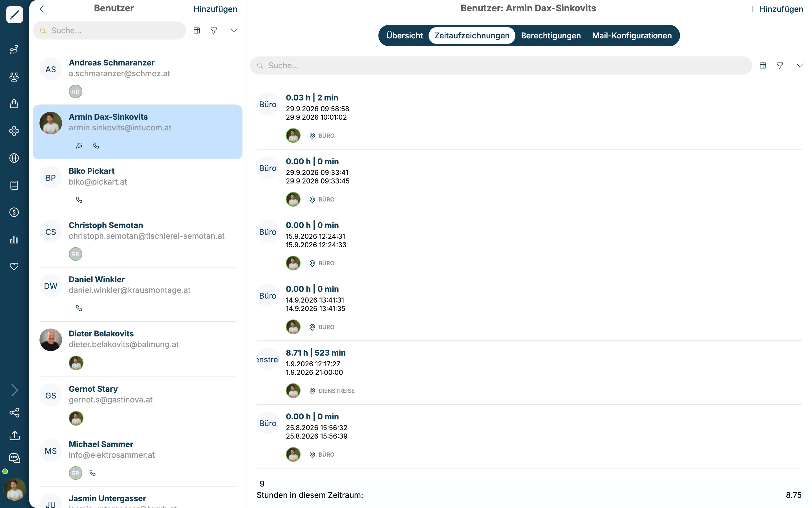Click the phone icon under Armin Dax-Sinkovits
This screenshot has width=812, height=508.
96,145
